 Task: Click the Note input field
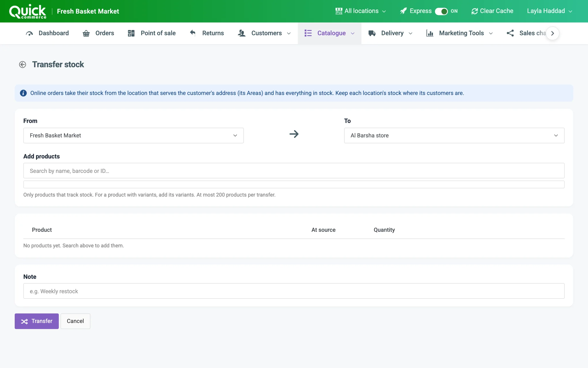pyautogui.click(x=294, y=291)
